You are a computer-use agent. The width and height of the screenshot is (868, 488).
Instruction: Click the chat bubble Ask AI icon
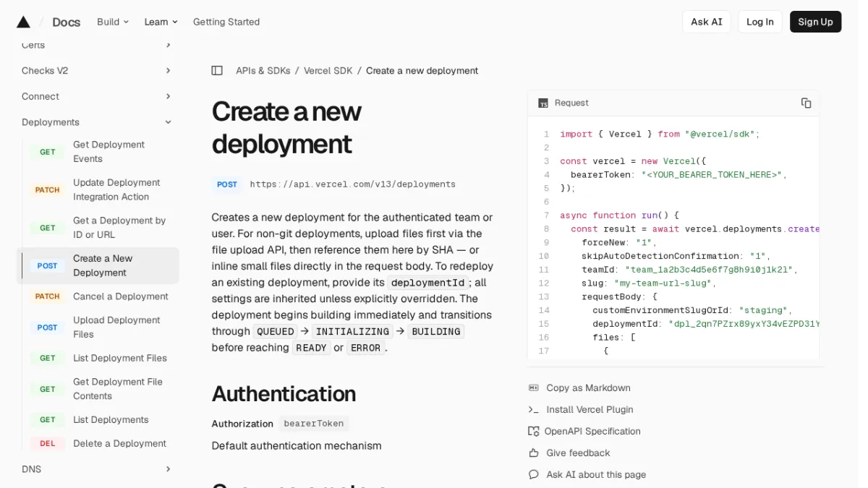pyautogui.click(x=534, y=474)
